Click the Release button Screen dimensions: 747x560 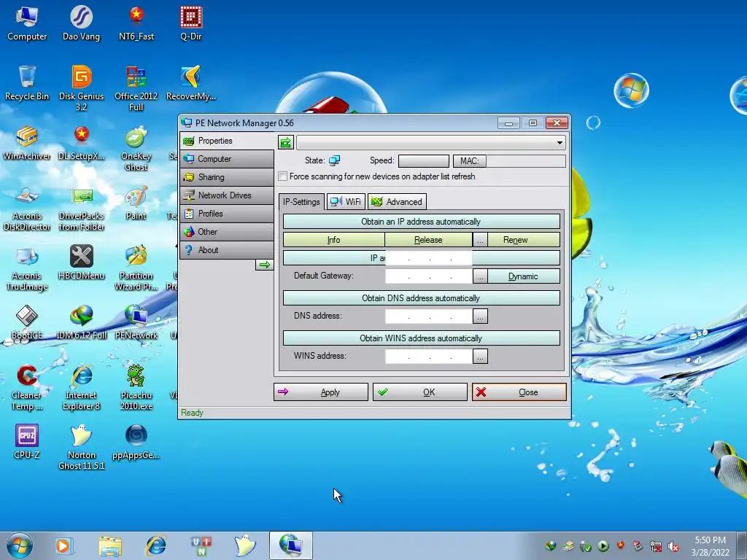click(428, 240)
